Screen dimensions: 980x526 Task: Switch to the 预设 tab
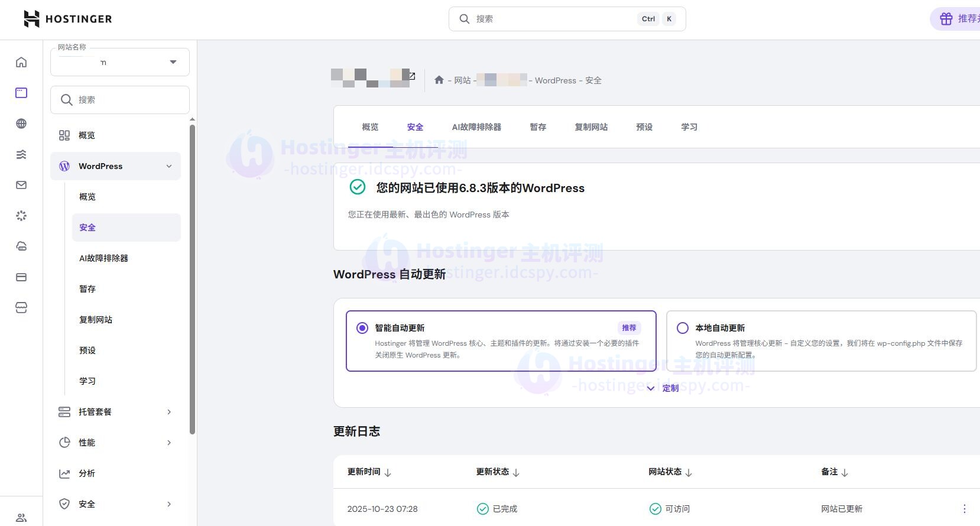click(644, 127)
